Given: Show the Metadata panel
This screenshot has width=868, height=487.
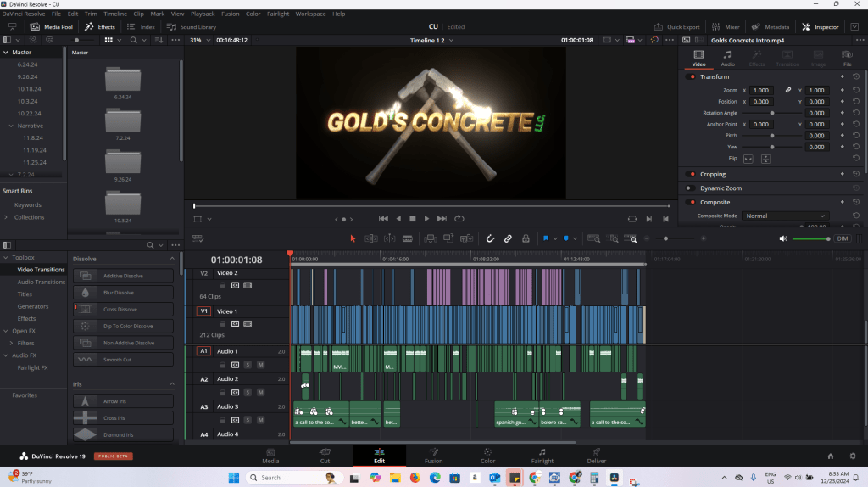Looking at the screenshot, I should [770, 26].
